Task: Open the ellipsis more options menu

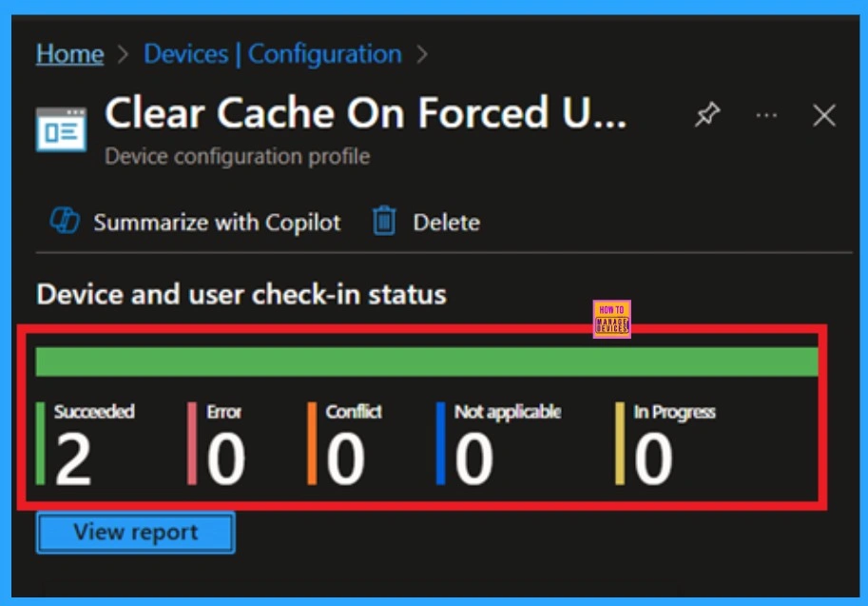Action: pos(766,116)
